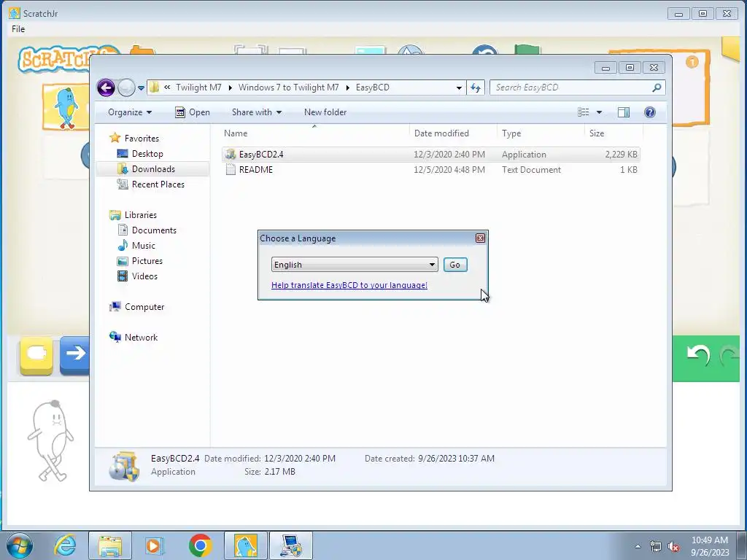Open the English language dropdown
747x560 pixels.
click(x=355, y=265)
